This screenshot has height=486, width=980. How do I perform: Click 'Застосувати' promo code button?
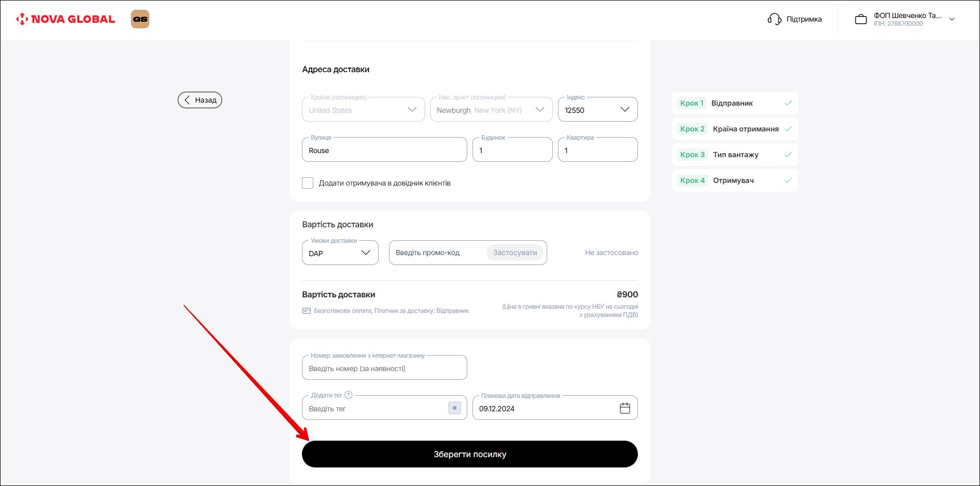[515, 253]
